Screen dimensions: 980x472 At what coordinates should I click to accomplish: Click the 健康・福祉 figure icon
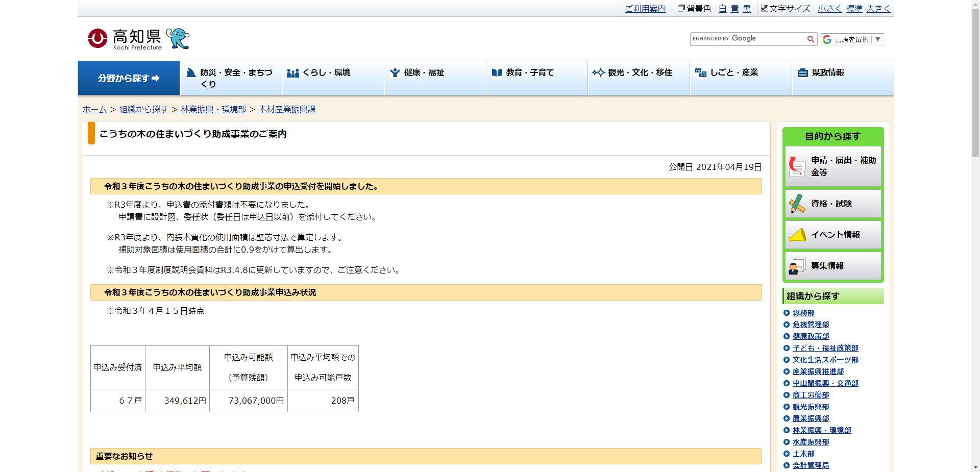pyautogui.click(x=394, y=72)
